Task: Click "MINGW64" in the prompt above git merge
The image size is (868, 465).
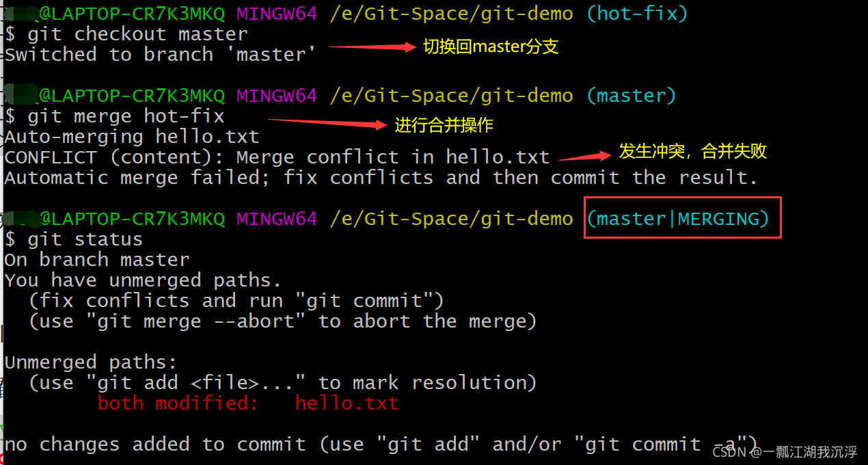Action: [277, 96]
